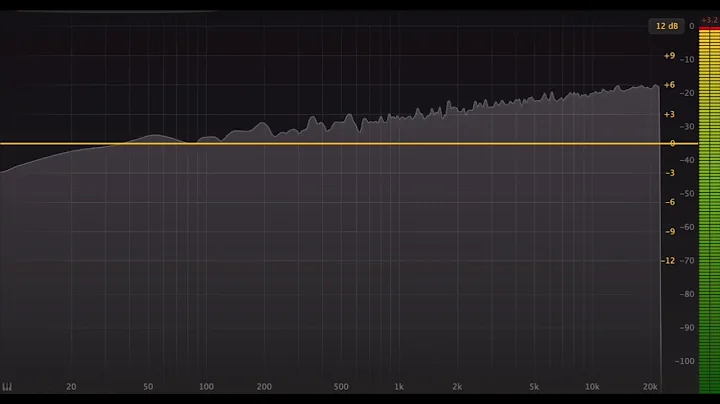Click the gray -100 analyzer scale label

(x=685, y=361)
